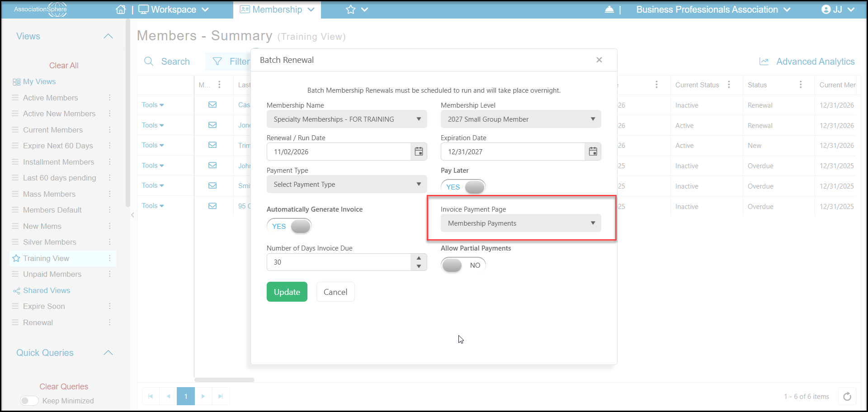Close the Batch Renewal dialog

[599, 60]
